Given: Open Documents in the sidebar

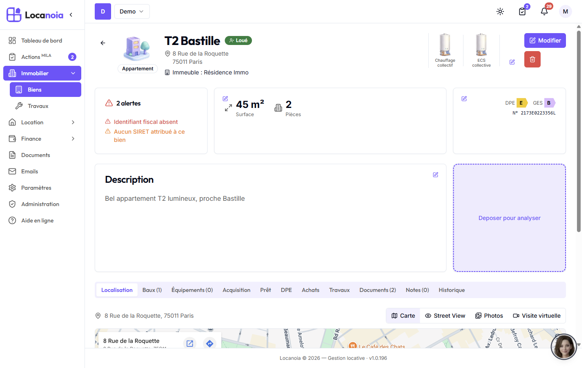Looking at the screenshot, I should pos(42,155).
